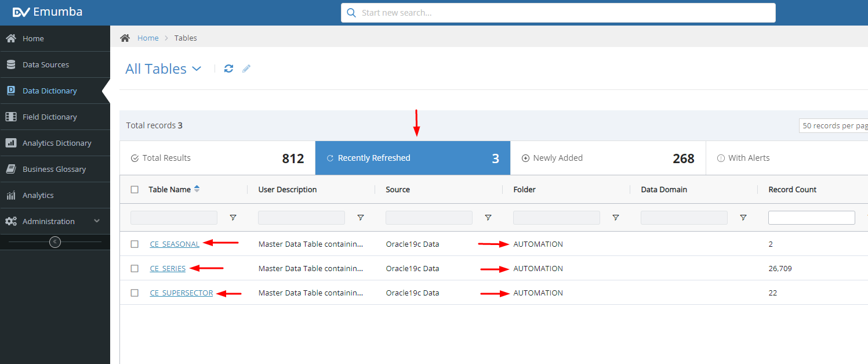The image size is (868, 364).
Task: Open the Table Name filter funnel
Action: pyautogui.click(x=233, y=218)
